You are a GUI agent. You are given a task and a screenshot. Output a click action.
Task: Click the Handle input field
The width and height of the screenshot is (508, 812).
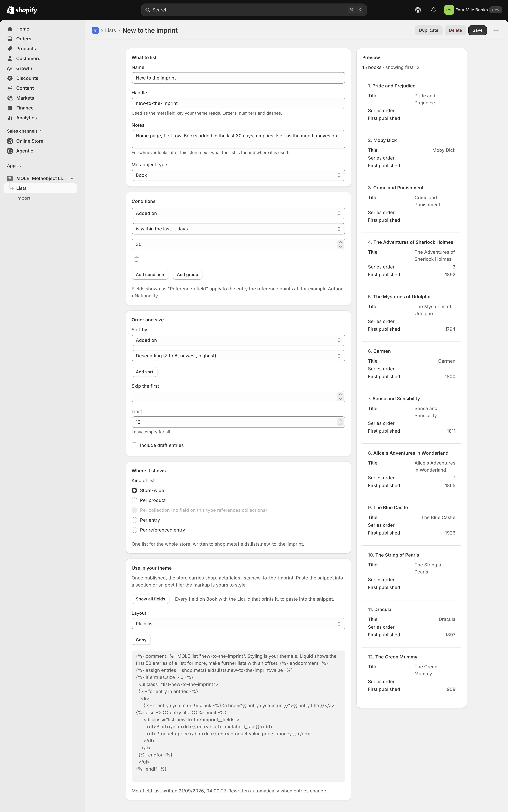pos(238,103)
